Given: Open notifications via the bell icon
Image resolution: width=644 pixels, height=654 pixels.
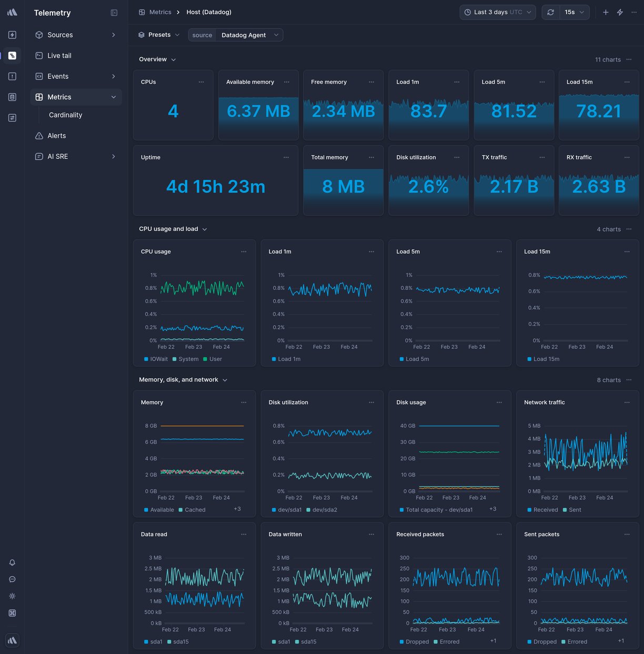Looking at the screenshot, I should [12, 562].
